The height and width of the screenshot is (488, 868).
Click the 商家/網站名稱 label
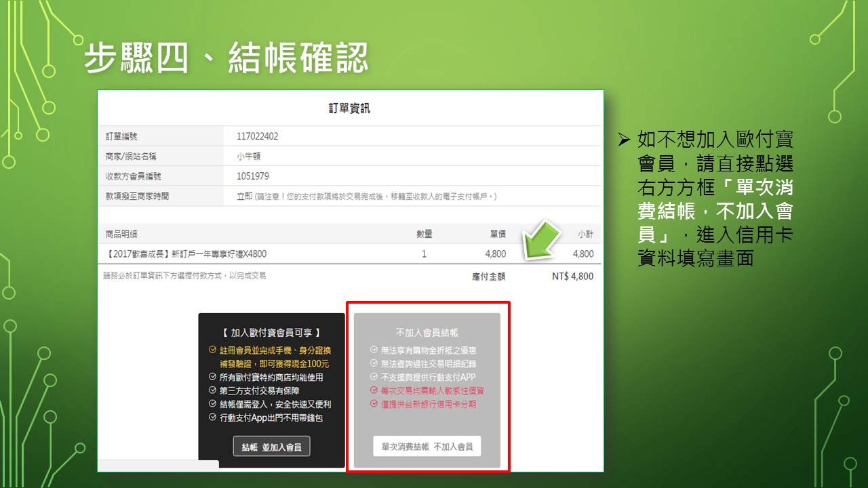(131, 156)
